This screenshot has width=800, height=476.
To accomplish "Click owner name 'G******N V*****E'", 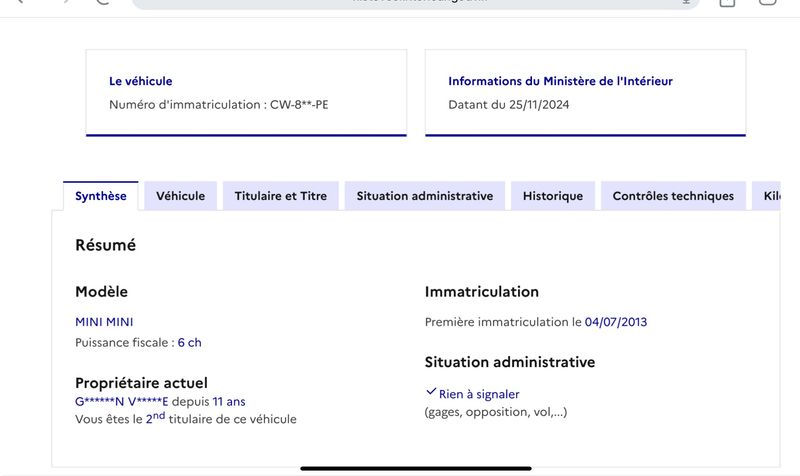I will click(121, 402).
